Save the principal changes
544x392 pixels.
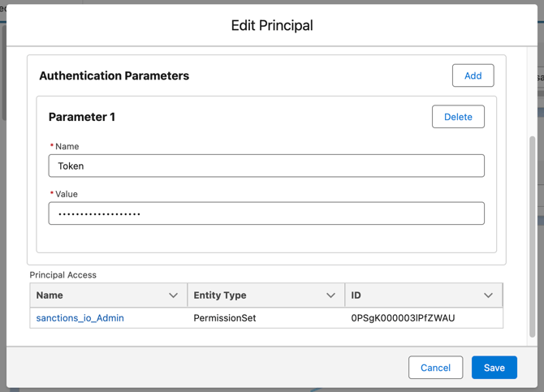coord(494,368)
